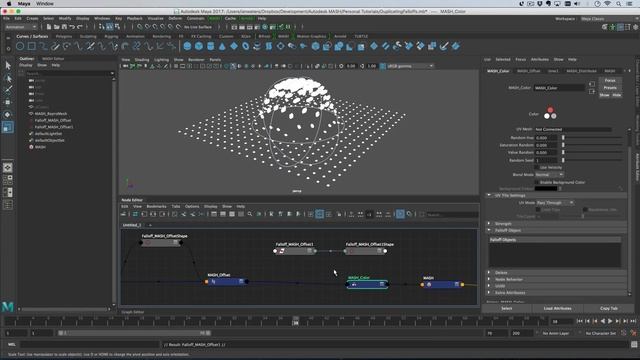Click the Copy Tab button

coord(609,309)
